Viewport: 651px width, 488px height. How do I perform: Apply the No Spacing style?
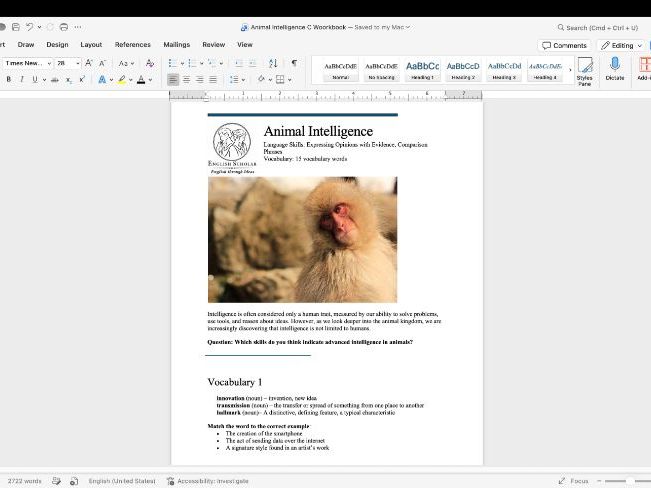pyautogui.click(x=381, y=71)
